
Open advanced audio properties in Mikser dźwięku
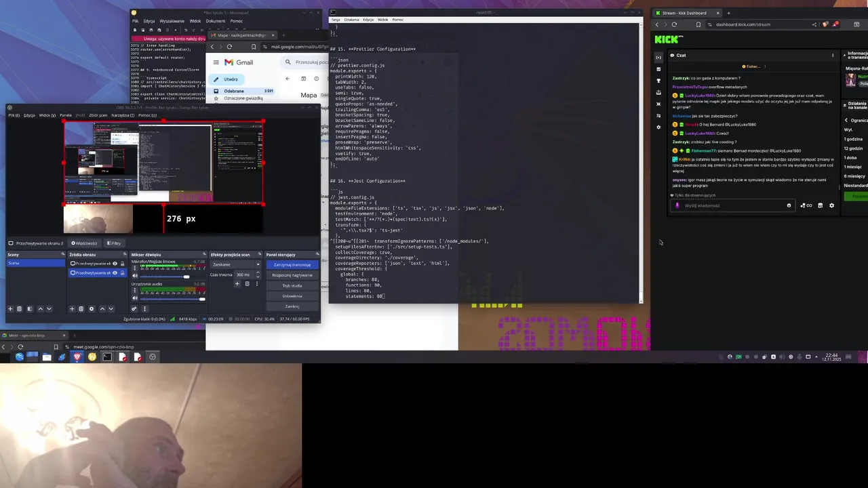pyautogui.click(x=134, y=309)
